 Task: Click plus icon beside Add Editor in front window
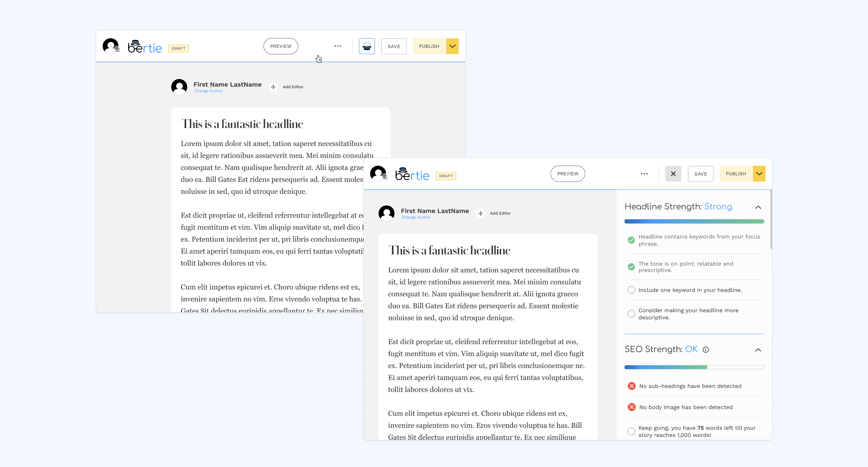pos(480,213)
